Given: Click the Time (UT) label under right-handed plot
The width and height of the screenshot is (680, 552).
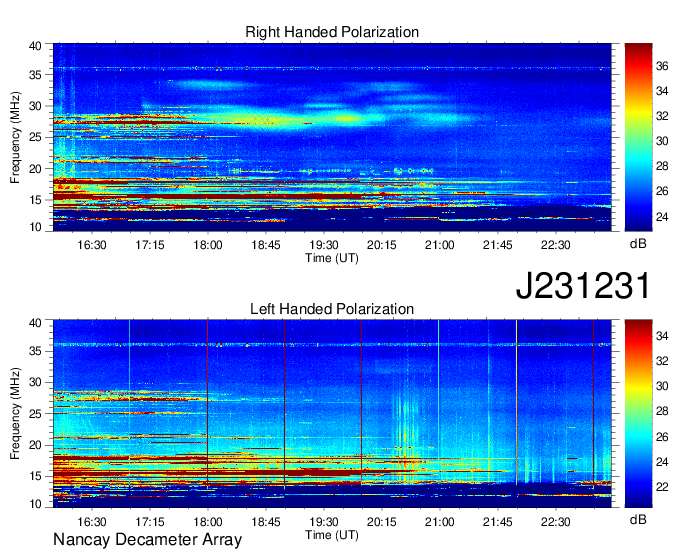Looking at the screenshot, I should 332,258.
